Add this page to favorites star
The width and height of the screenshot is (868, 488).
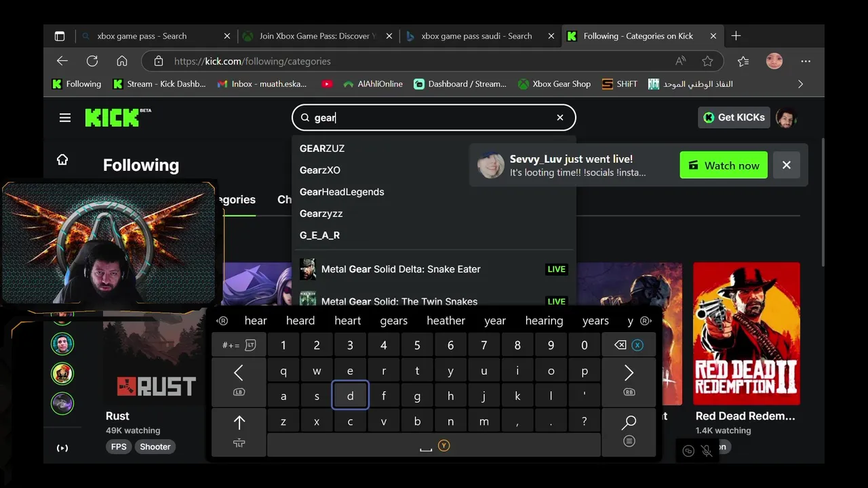pos(707,61)
